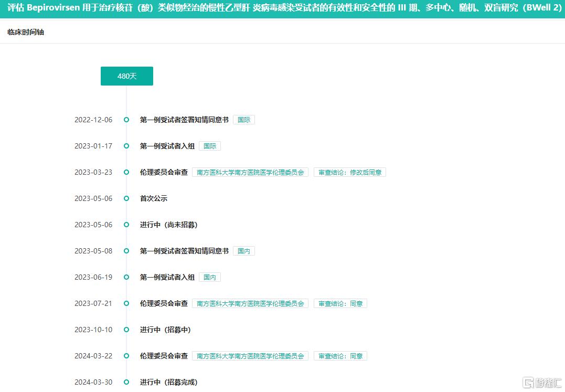The height and width of the screenshot is (392, 565).
Task: Click 第一例受试者入组 text on 2023-06-19 row
Action: [x=167, y=277]
